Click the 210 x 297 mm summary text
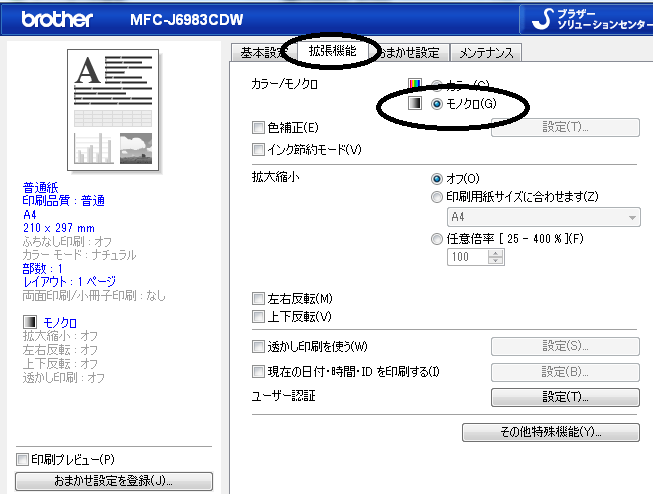Viewport: 653px width, 494px height. tap(59, 228)
